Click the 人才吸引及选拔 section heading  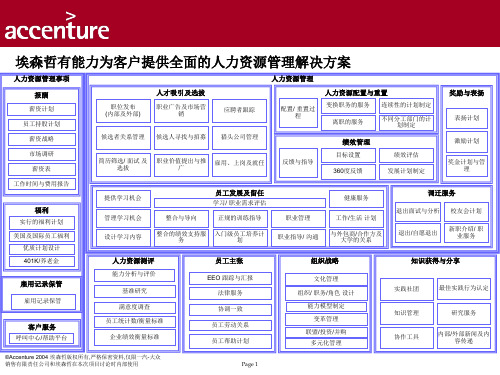181,93
